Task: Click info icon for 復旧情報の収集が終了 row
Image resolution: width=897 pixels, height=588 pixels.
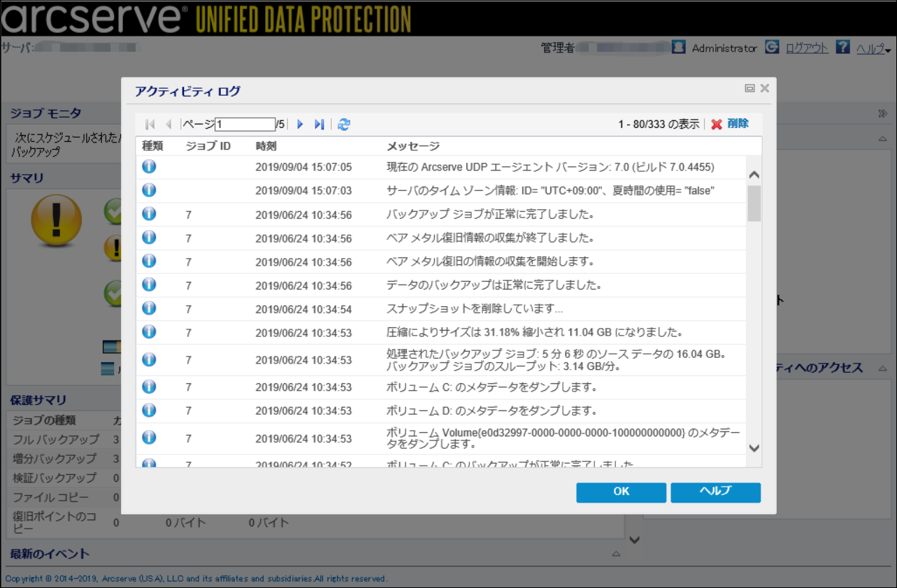Action: pyautogui.click(x=149, y=238)
